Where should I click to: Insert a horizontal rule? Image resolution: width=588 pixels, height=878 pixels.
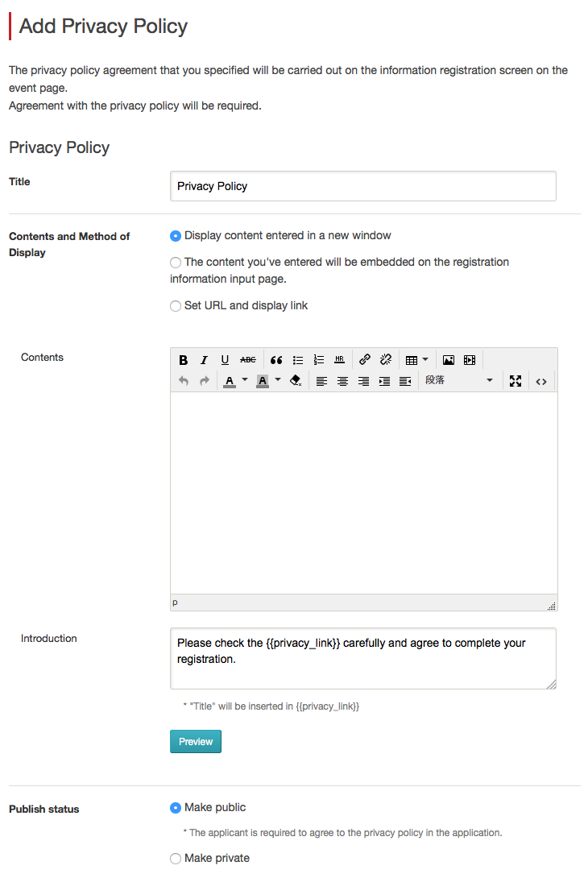pyautogui.click(x=339, y=359)
